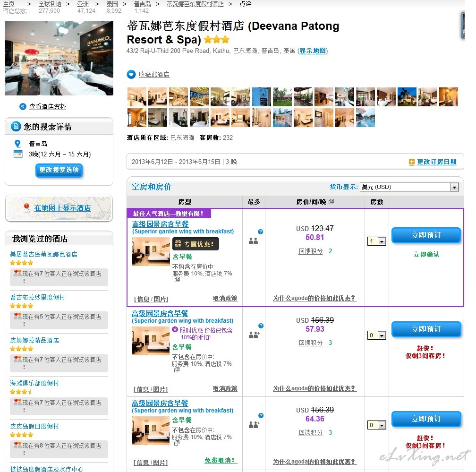
Task: Click the first photo thumbnail in the gallery's top row
Action: pyautogui.click(x=137, y=96)
